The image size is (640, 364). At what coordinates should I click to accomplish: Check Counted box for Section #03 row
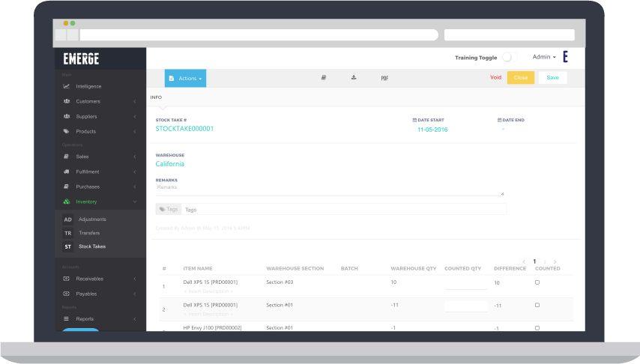[537, 282]
